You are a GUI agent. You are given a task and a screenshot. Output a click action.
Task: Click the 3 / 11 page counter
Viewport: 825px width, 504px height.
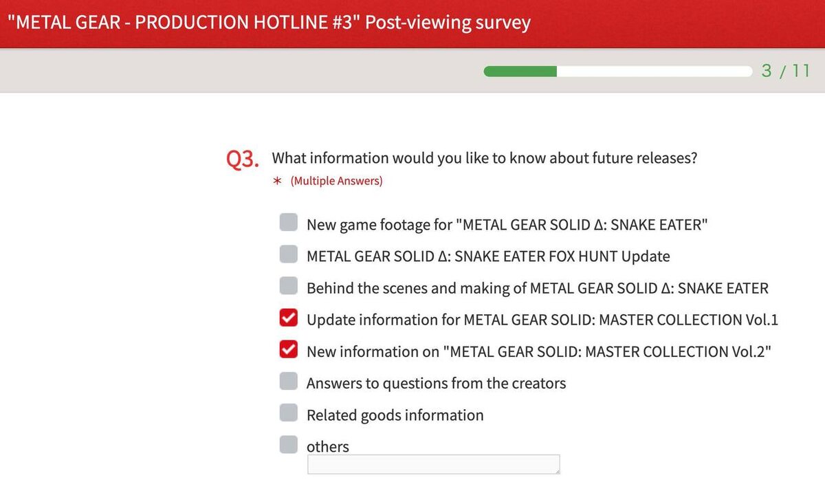pos(786,71)
